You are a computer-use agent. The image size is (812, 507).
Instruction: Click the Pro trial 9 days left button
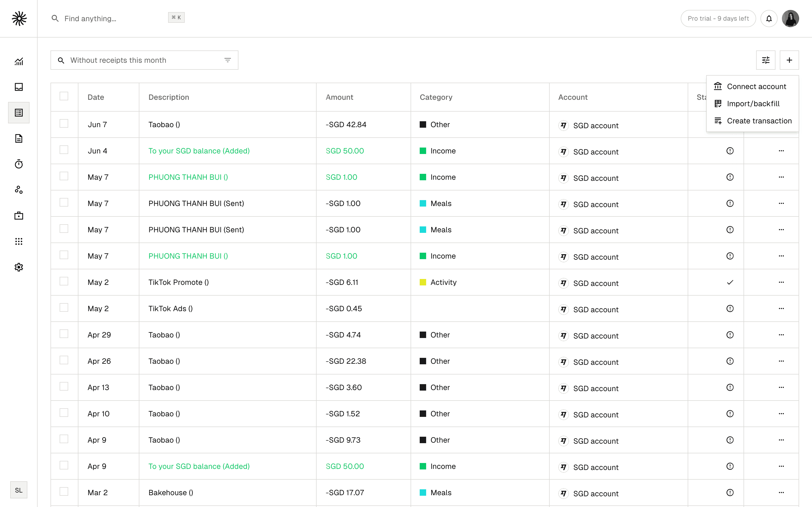click(718, 19)
